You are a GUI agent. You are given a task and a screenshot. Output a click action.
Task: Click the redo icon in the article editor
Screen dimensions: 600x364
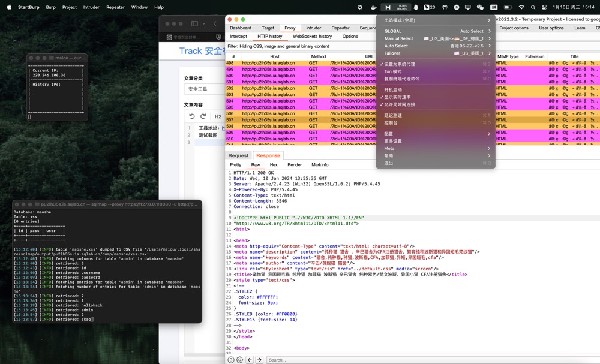pos(203,116)
